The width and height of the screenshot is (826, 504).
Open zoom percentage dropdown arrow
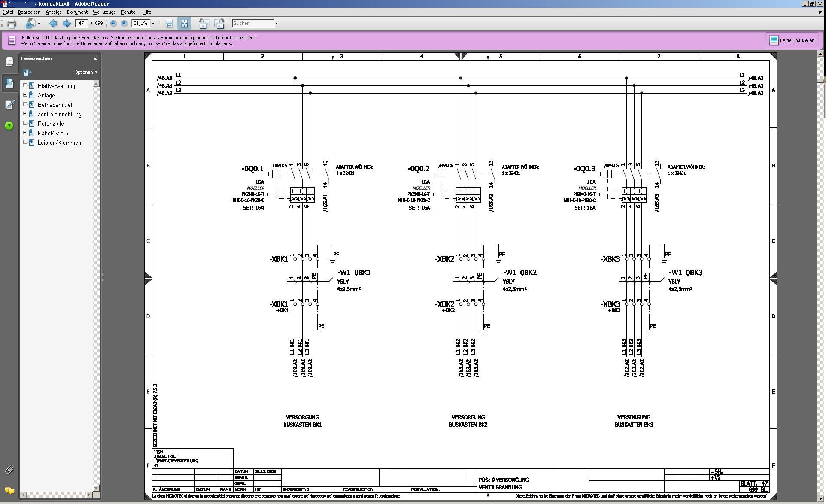click(x=153, y=24)
